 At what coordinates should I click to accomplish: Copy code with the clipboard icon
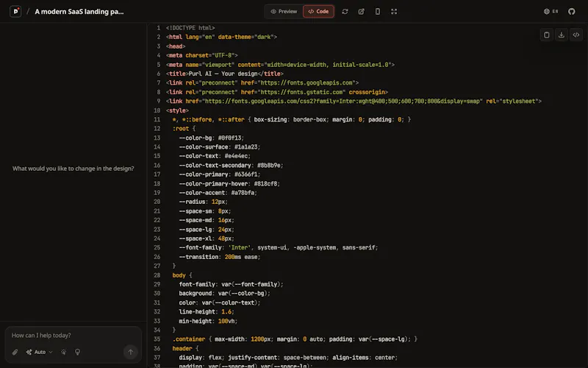tap(547, 35)
